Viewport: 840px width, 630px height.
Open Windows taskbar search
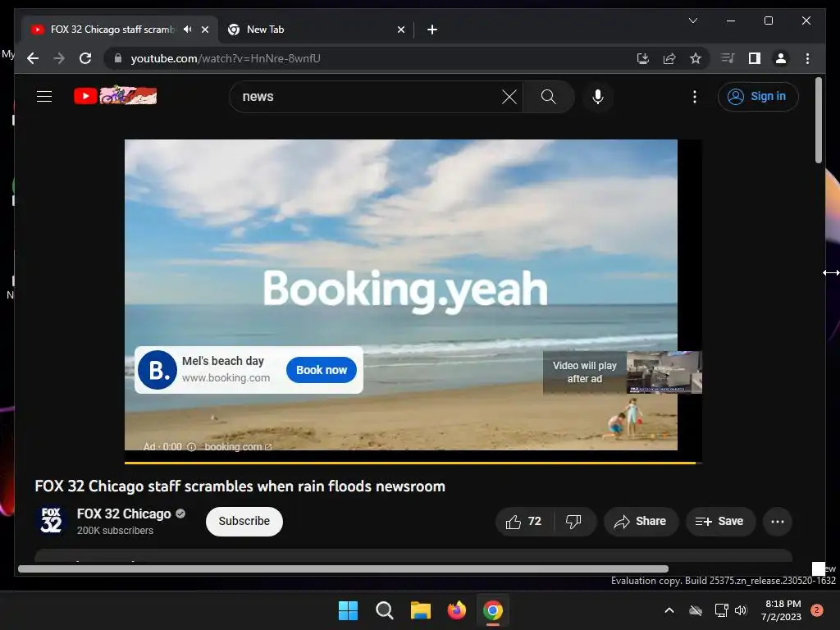(x=384, y=610)
